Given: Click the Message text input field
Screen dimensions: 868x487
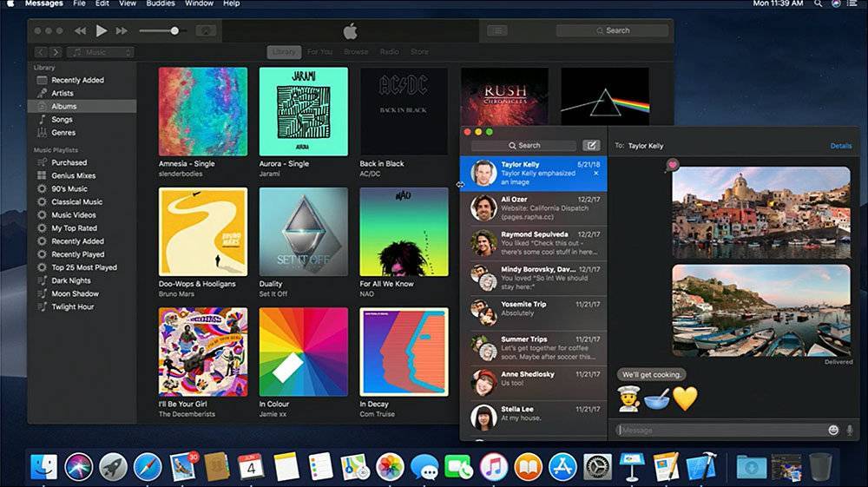Looking at the screenshot, I should click(719, 430).
